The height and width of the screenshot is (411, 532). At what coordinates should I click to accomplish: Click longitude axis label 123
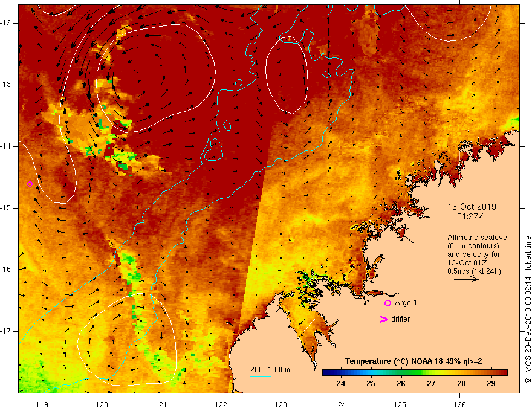[281, 404]
